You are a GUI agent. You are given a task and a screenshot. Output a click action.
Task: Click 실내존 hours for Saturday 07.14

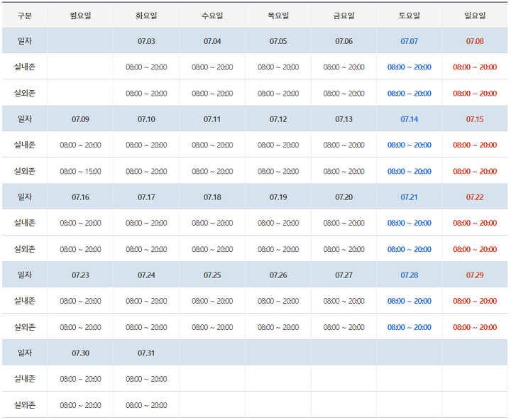(410, 145)
